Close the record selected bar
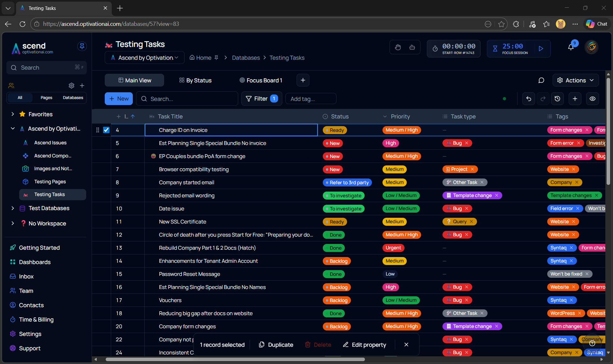The width and height of the screenshot is (613, 364). 406,345
